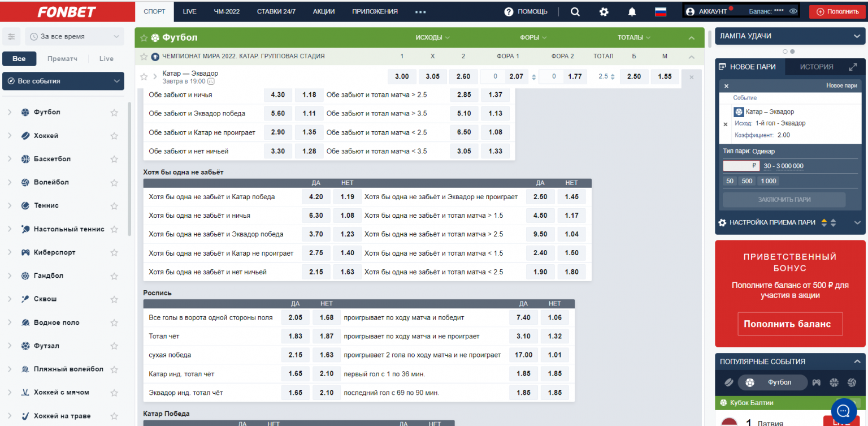868x426 pixels.
Task: Click the Настольный теннис paddle icon
Action: tap(25, 229)
